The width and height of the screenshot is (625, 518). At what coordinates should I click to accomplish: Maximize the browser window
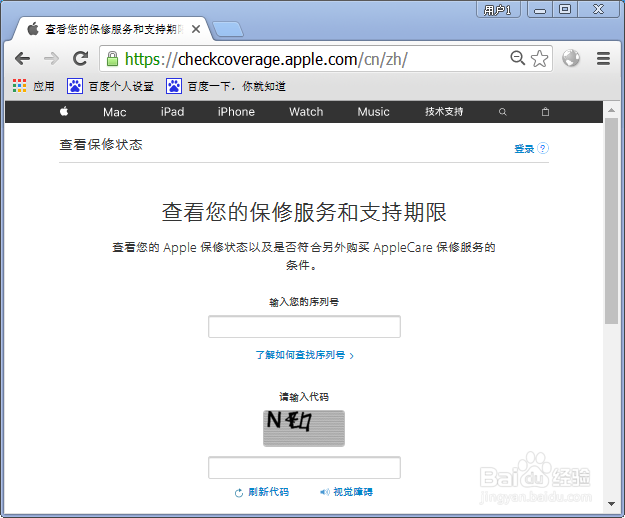click(565, 10)
